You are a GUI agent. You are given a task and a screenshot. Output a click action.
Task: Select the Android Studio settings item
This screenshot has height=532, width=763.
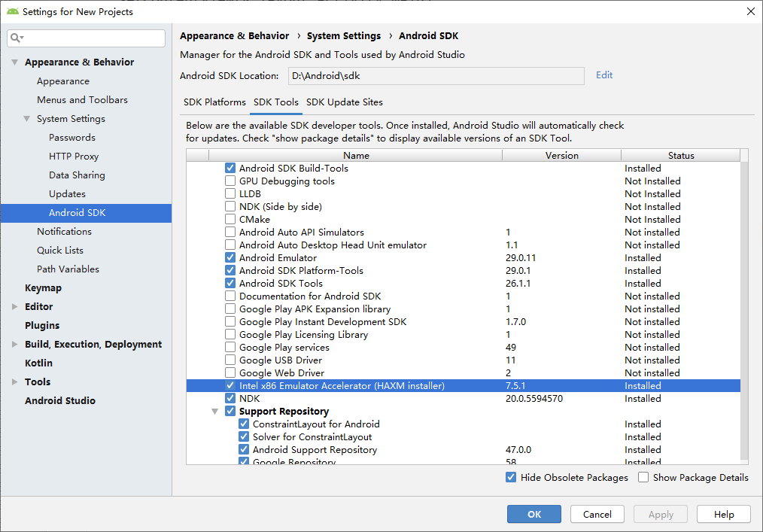pos(60,400)
